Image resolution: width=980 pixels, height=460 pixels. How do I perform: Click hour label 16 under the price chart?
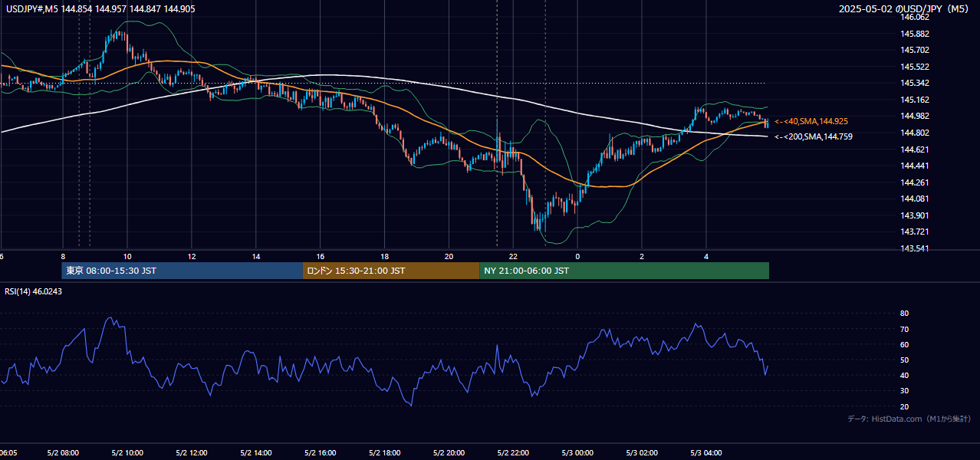coord(321,256)
